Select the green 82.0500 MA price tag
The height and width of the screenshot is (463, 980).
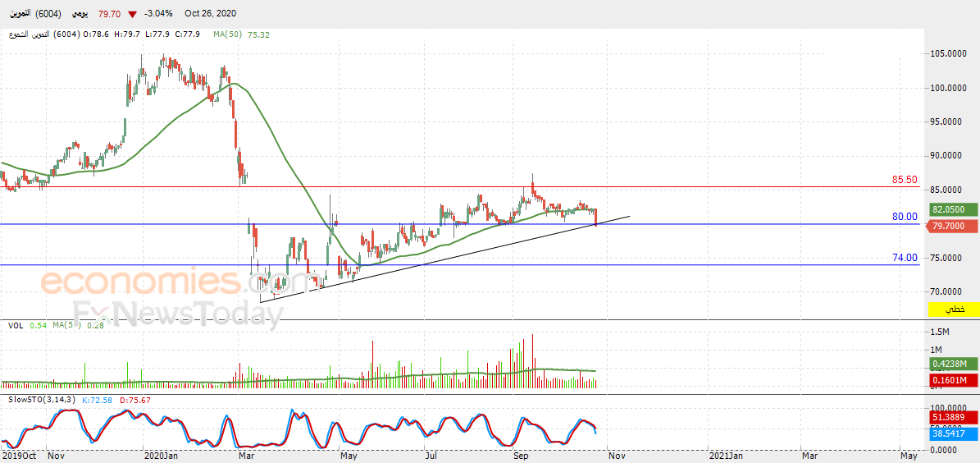coord(954,210)
